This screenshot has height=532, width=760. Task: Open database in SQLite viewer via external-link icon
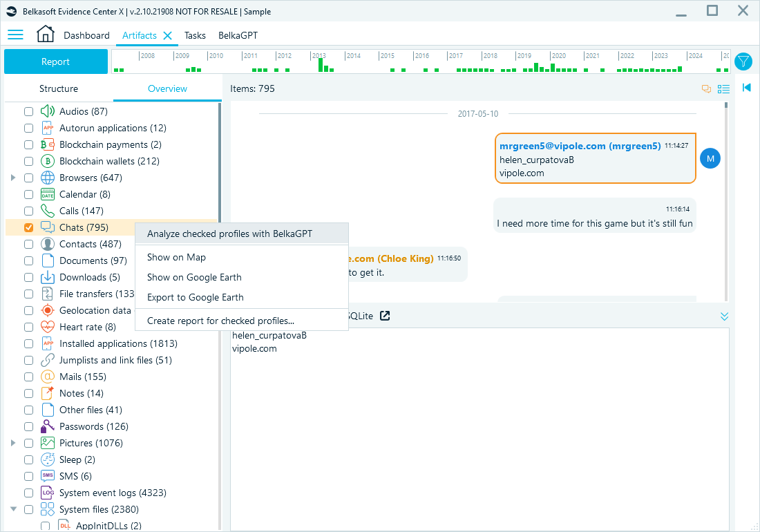click(385, 316)
